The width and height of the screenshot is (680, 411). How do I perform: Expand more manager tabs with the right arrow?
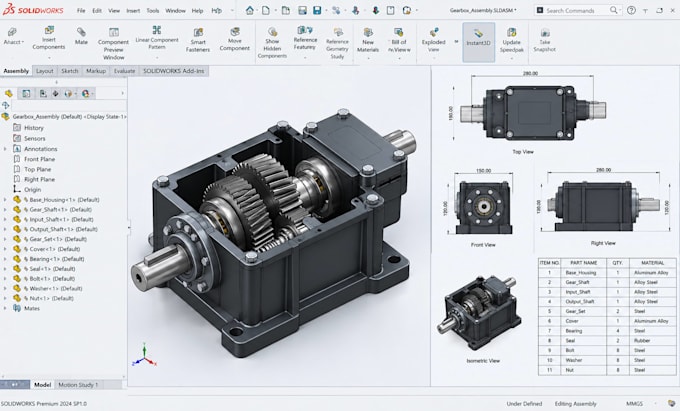122,93
